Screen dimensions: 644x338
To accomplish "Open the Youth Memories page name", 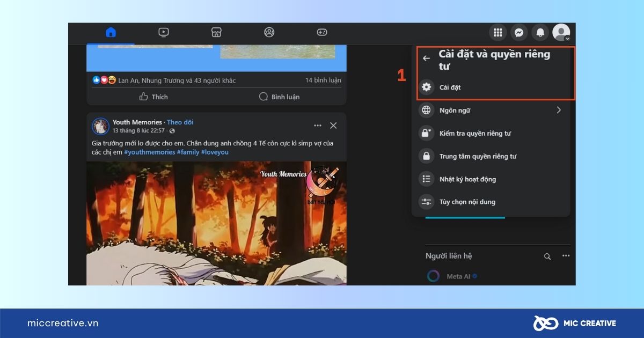I will [137, 122].
